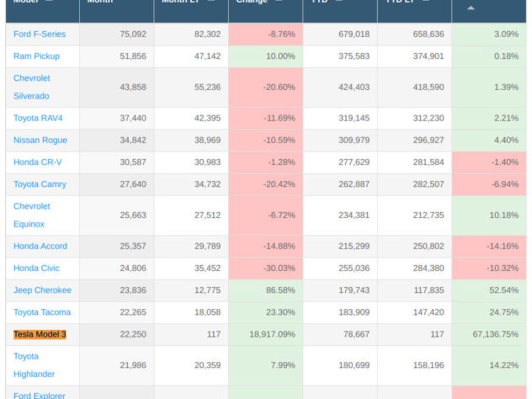The image size is (532, 399).
Task: Select the -11.69% change cell
Action: [x=266, y=118]
